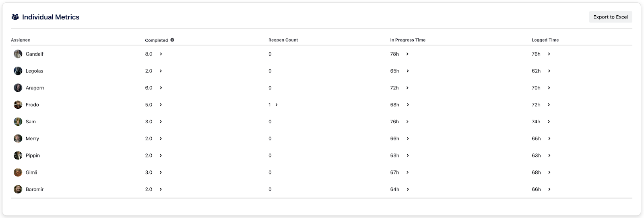This screenshot has height=218, width=644.
Task: Click the info icon next to Completed
Action: click(172, 40)
